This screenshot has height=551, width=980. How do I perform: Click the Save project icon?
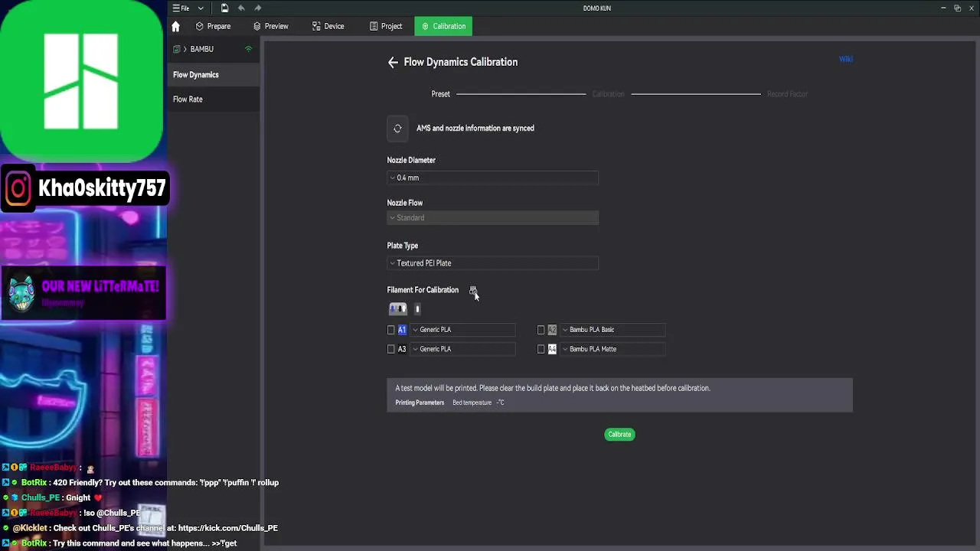[x=224, y=8]
